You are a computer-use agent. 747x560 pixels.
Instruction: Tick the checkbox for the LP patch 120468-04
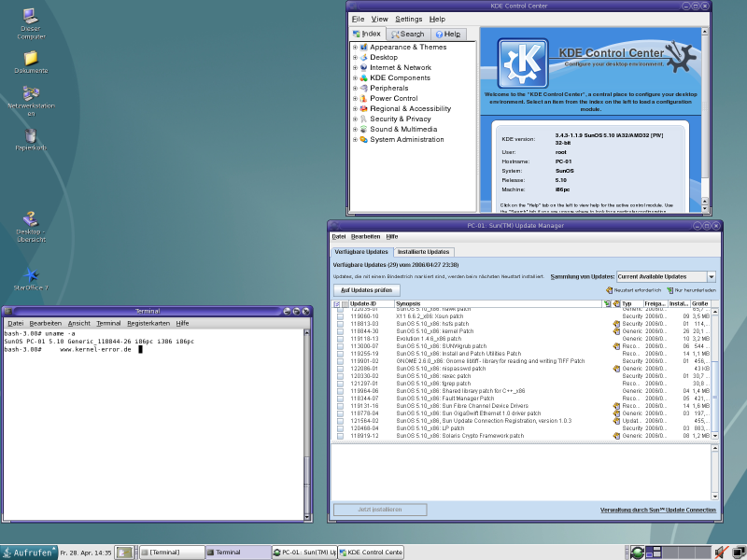[x=340, y=428]
